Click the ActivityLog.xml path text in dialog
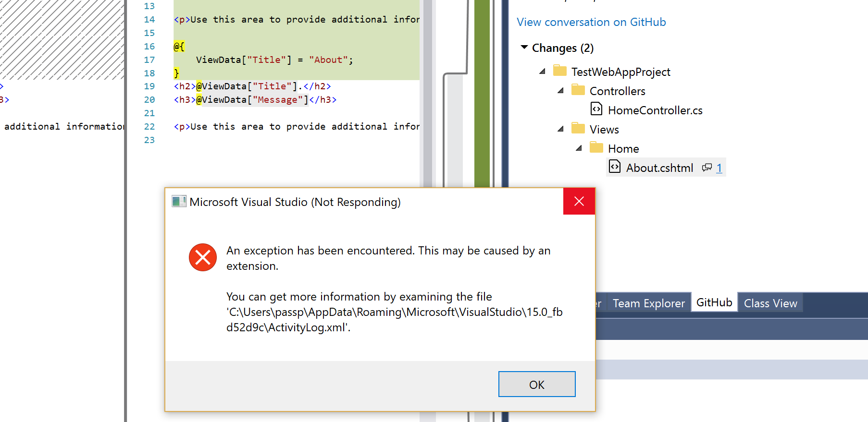This screenshot has width=868, height=422. 395,320
